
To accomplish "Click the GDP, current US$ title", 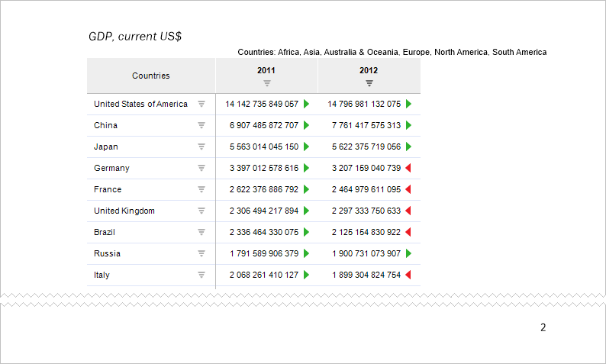I will [135, 36].
